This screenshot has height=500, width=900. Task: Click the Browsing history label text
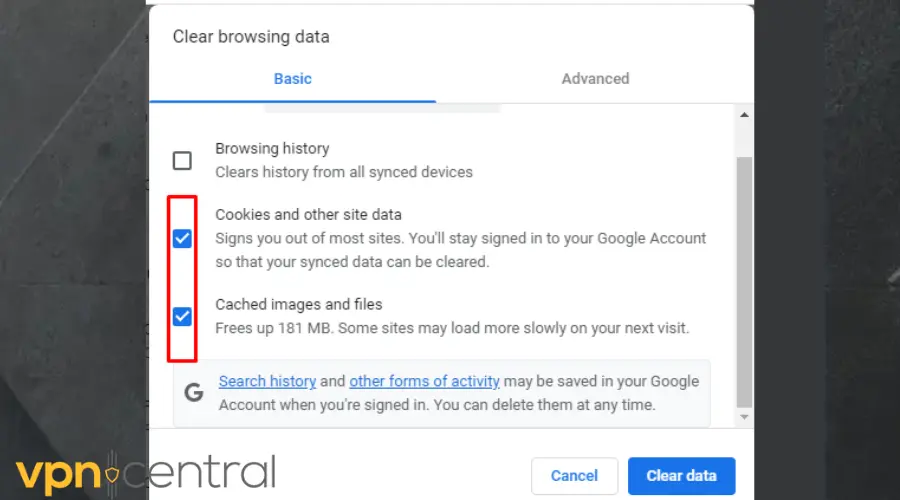pos(272,149)
